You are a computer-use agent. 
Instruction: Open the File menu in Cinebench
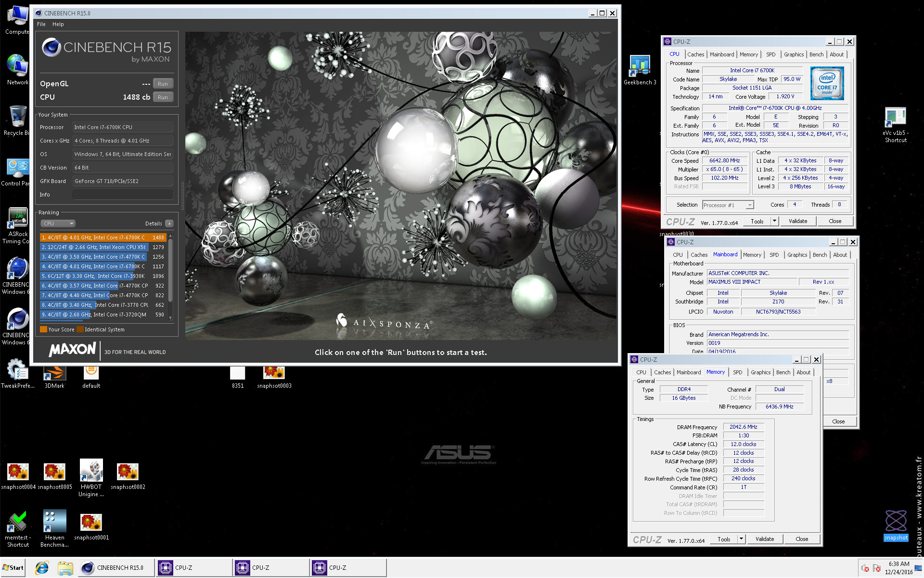click(41, 24)
